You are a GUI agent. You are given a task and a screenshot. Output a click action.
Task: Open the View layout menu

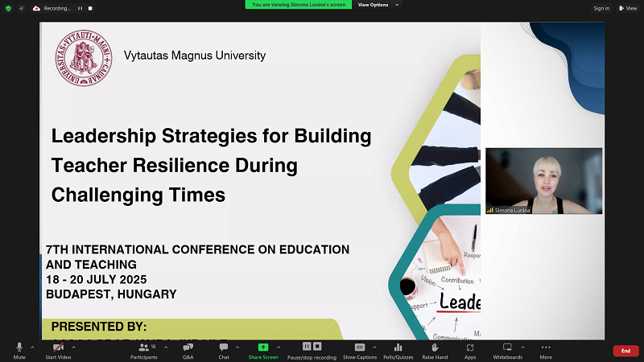(628, 8)
